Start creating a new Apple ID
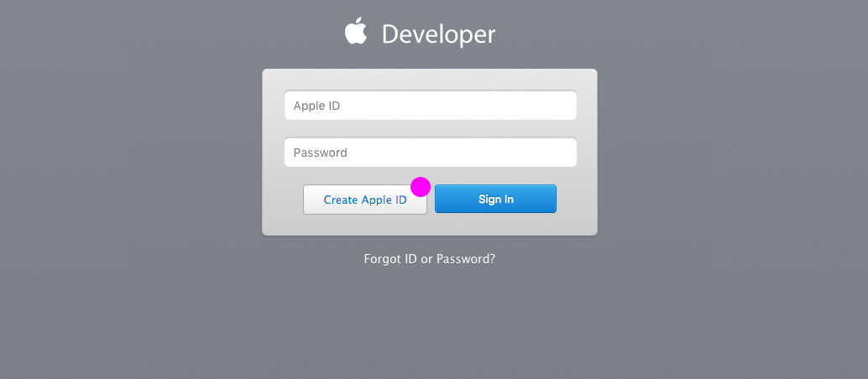This screenshot has width=868, height=379. click(365, 200)
